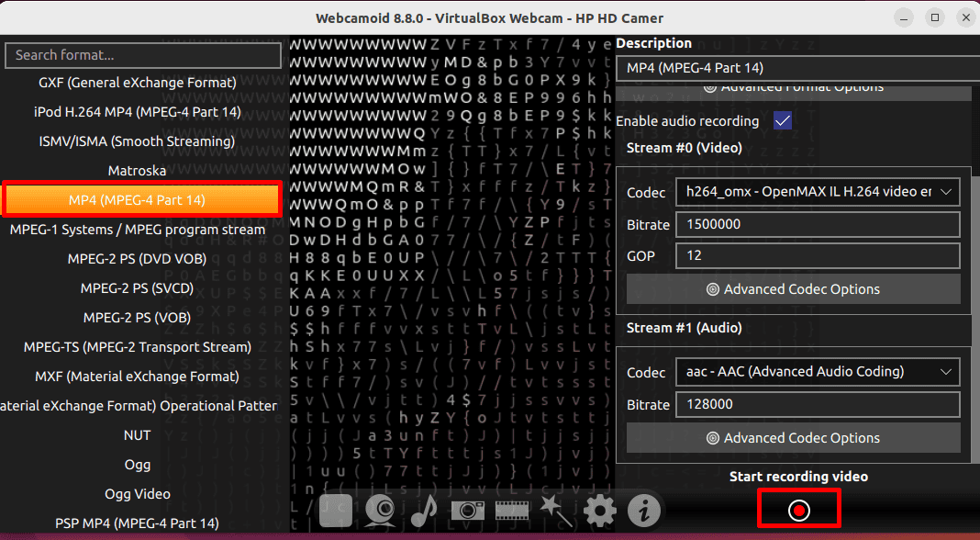Select Matroska in the format list
The height and width of the screenshot is (540, 980).
coord(137,171)
